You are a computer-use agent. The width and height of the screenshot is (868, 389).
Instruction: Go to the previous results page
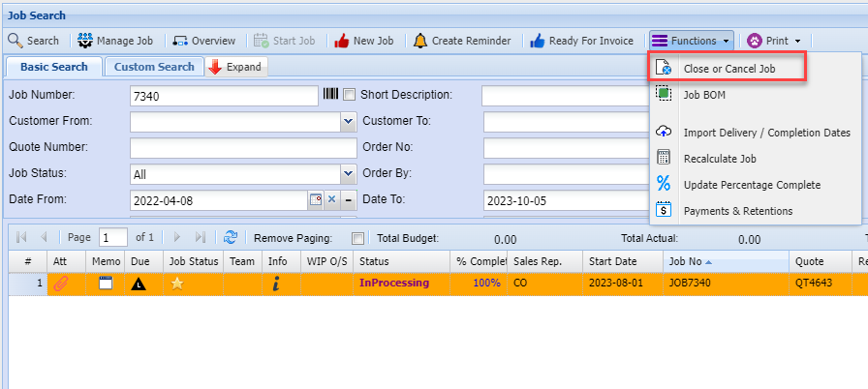[44, 237]
